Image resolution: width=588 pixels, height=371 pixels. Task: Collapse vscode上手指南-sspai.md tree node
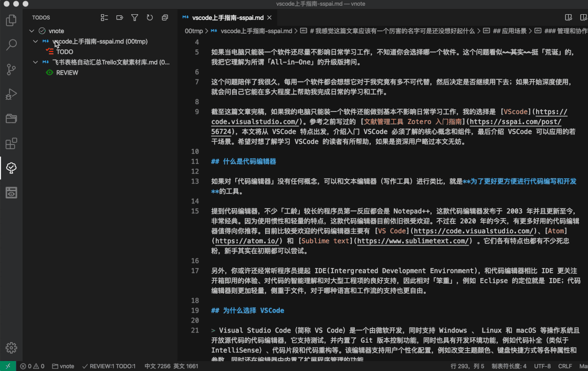(x=35, y=42)
